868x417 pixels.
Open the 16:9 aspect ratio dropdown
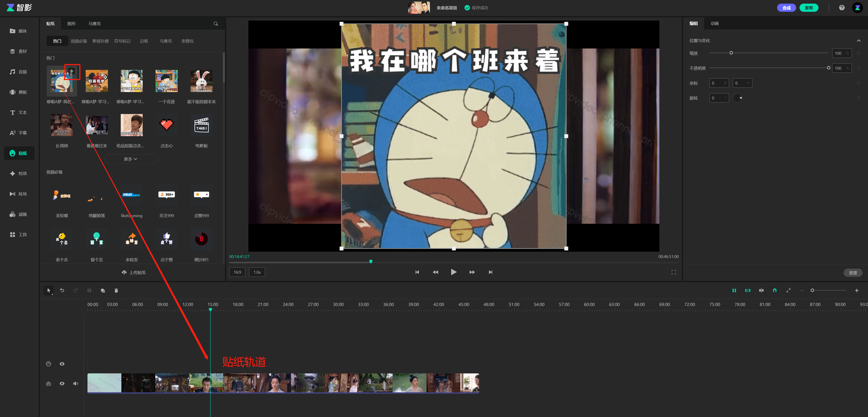238,272
